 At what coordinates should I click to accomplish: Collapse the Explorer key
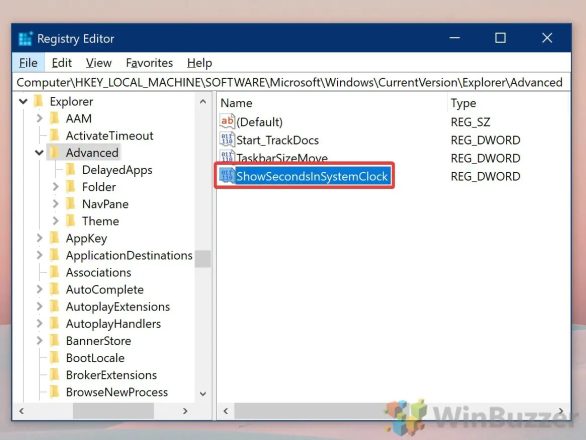pos(23,101)
